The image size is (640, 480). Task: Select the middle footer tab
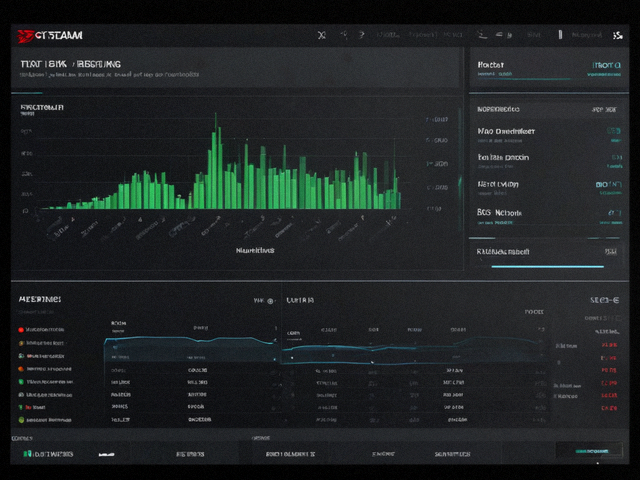(290, 454)
